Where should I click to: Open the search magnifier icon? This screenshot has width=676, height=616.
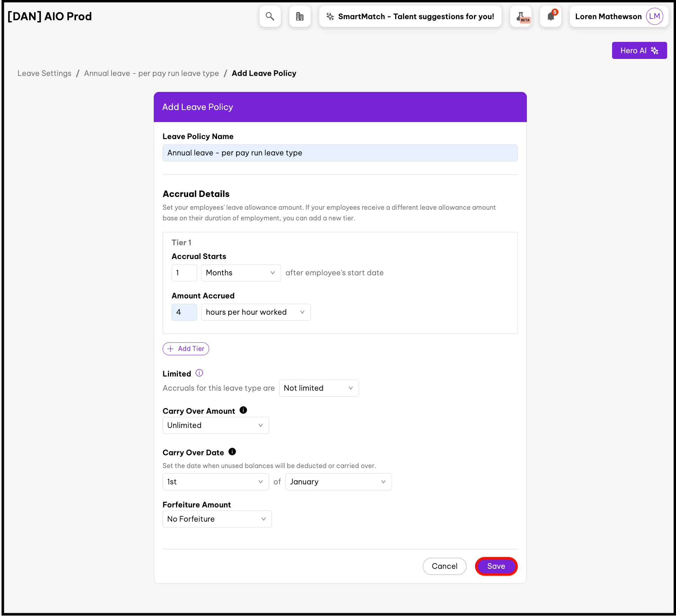(x=270, y=16)
